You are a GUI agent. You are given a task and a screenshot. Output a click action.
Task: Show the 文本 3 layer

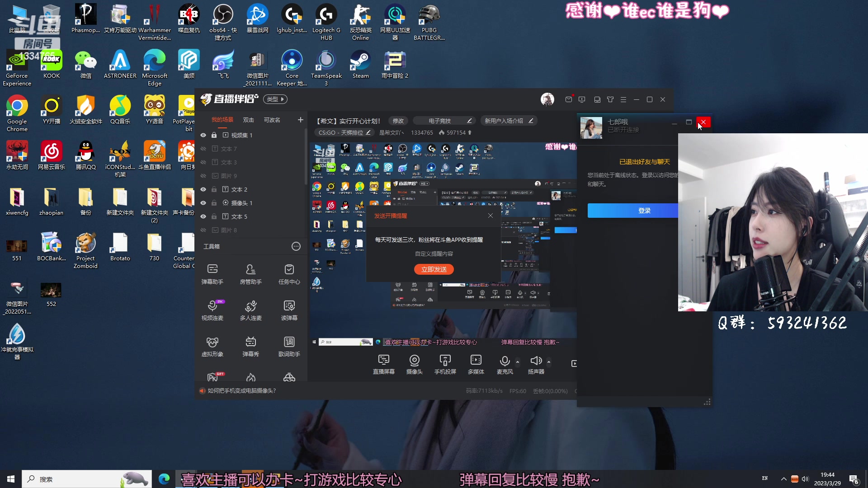(x=203, y=162)
